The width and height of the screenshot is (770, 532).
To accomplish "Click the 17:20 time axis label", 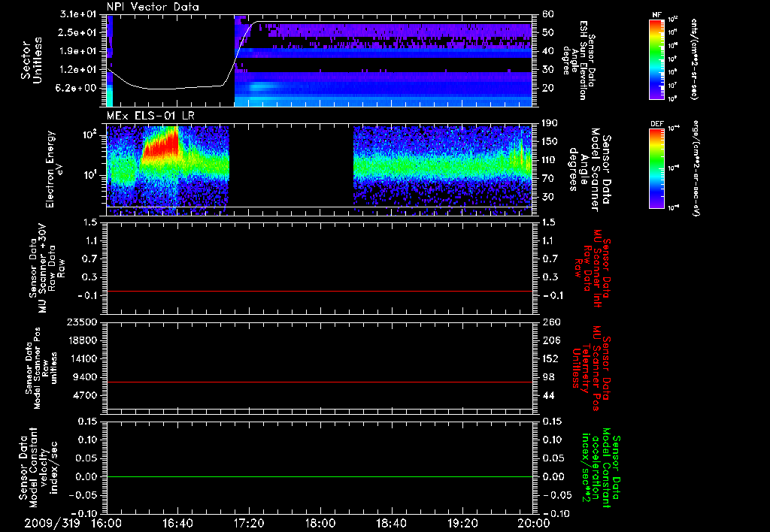I will coord(249,523).
